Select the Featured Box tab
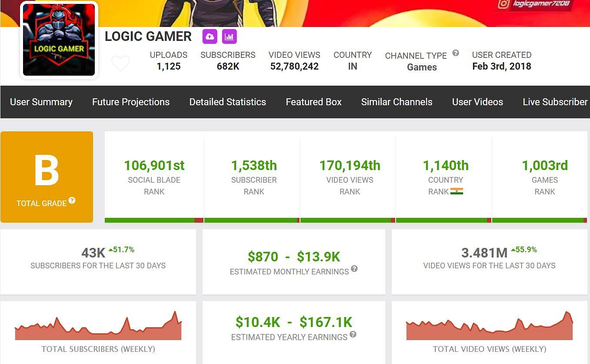590x364 pixels. click(x=313, y=102)
